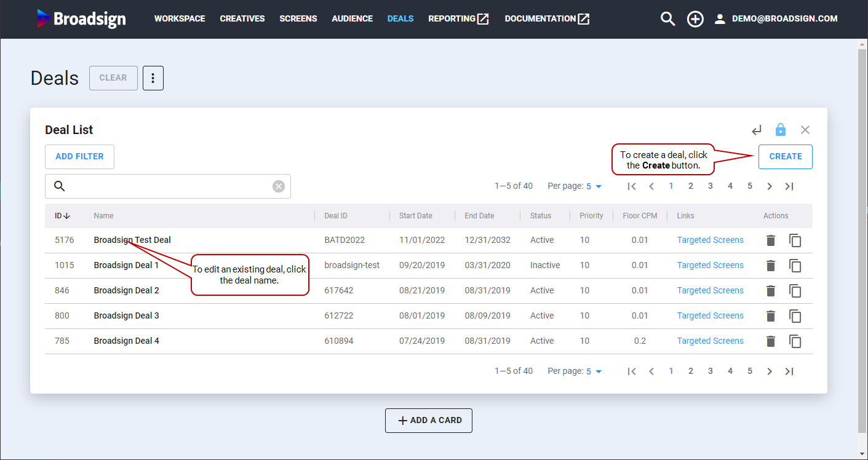Screen dimensions: 868x460
Task: Go to page 4 in bottom pagination
Action: click(730, 371)
